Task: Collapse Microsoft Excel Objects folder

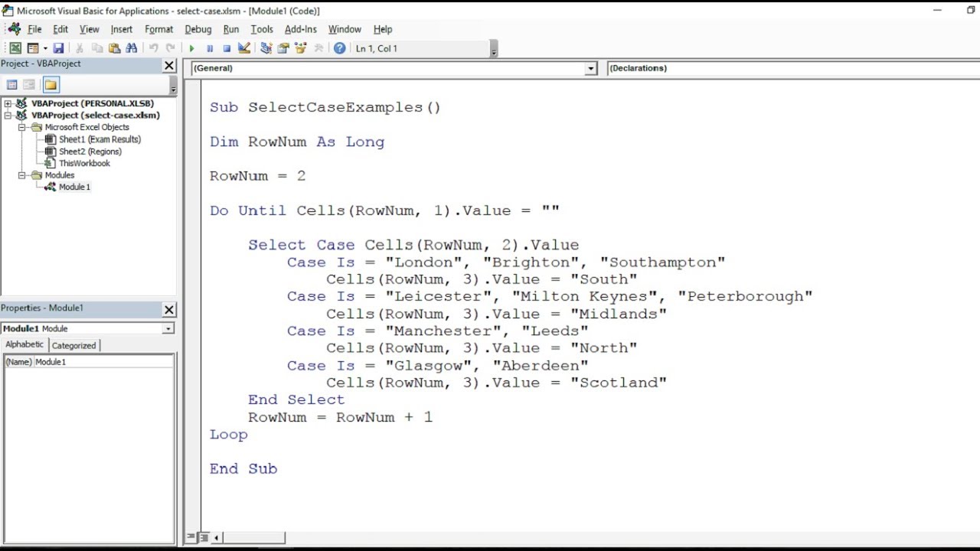Action: click(x=22, y=127)
